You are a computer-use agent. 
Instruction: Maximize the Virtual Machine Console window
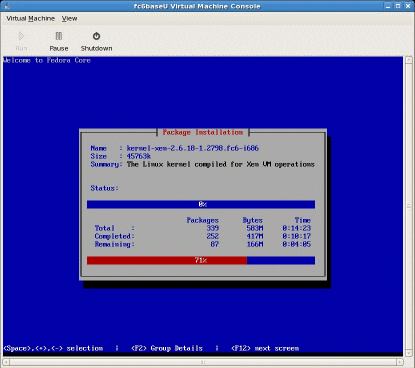point(398,6)
